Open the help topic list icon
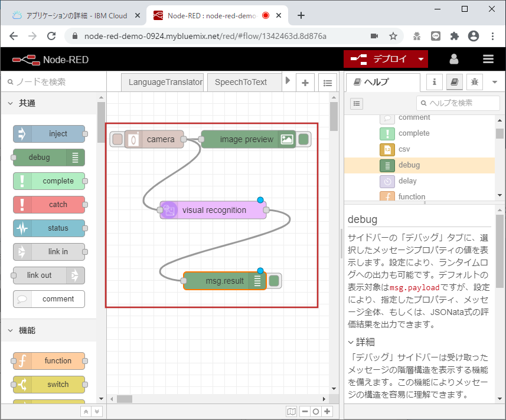This screenshot has height=420, width=506. [x=356, y=103]
